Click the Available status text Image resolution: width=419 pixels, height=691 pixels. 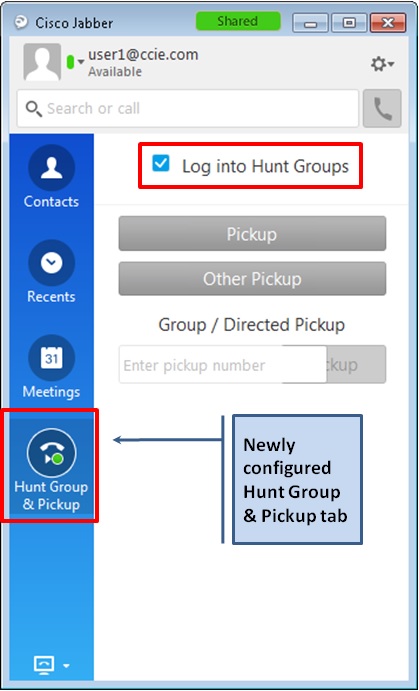pyautogui.click(x=115, y=72)
